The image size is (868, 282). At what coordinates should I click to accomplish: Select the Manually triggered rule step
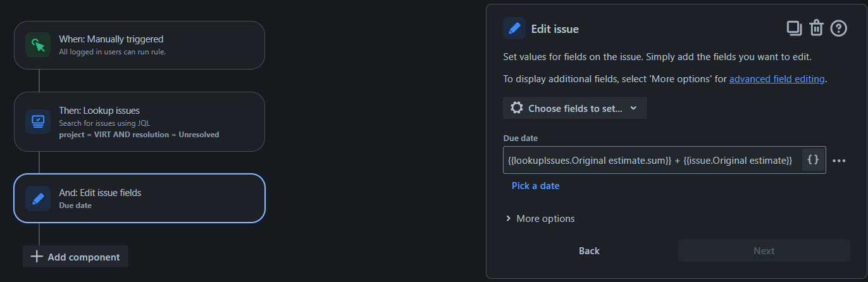coord(139,45)
